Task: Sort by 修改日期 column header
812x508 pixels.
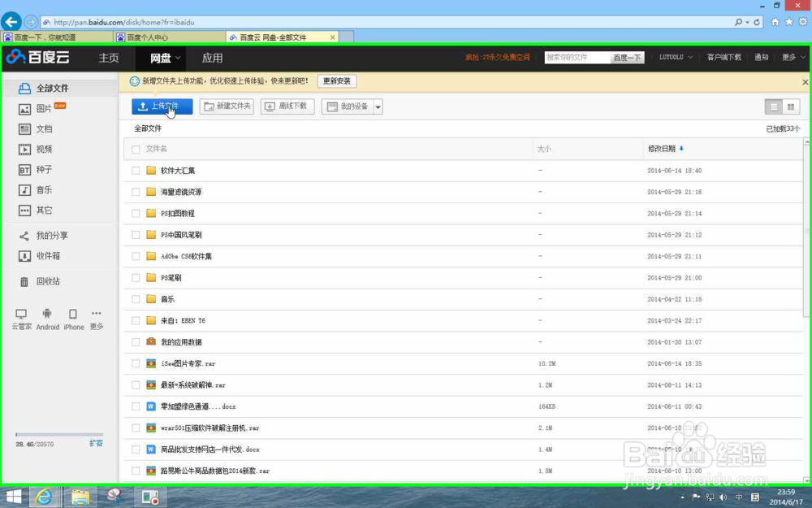Action: point(666,149)
